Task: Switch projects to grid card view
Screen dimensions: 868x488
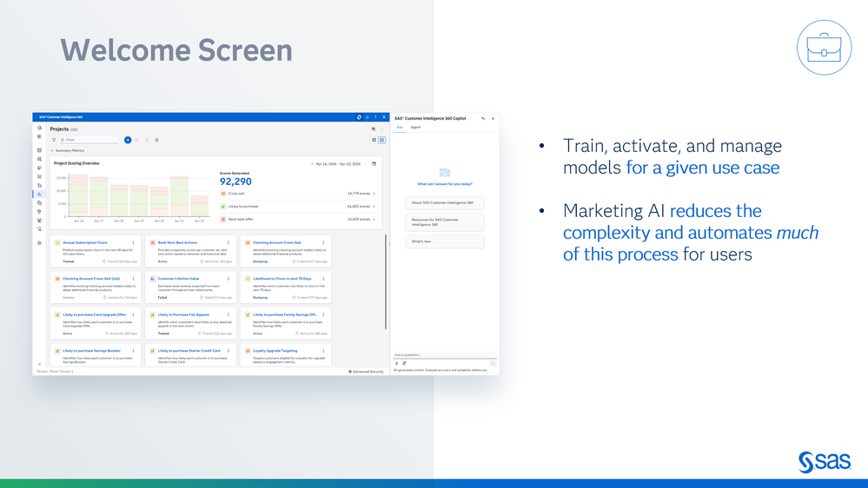Action: [x=382, y=140]
